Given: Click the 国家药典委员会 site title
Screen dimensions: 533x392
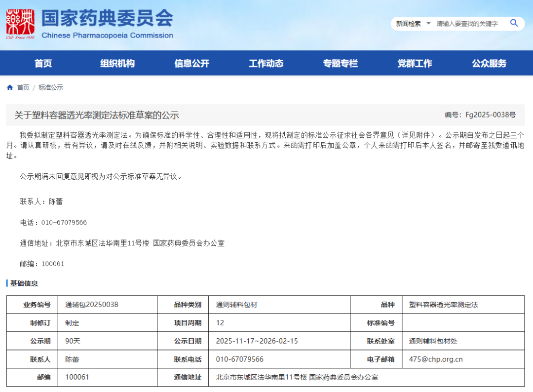Looking at the screenshot, I should pyautogui.click(x=107, y=18).
